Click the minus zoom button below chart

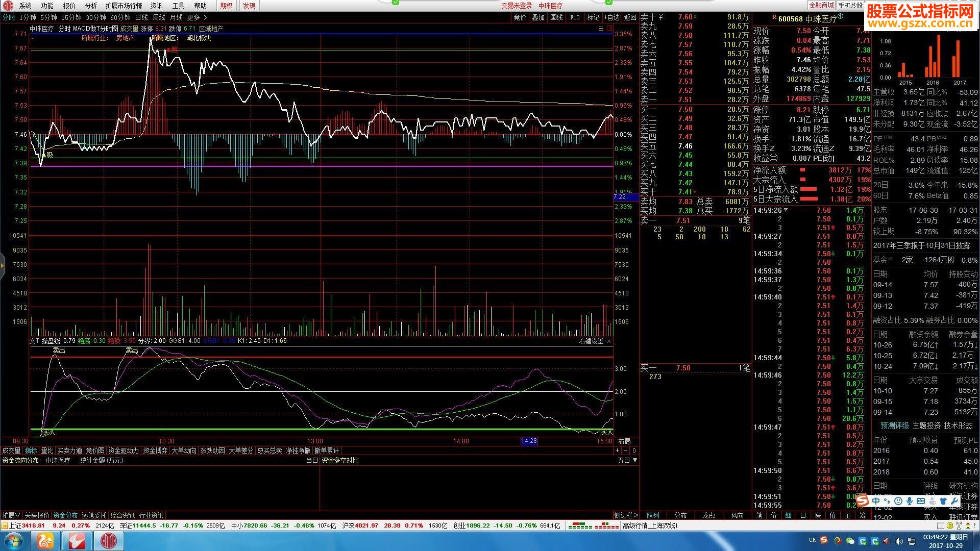coord(625,450)
